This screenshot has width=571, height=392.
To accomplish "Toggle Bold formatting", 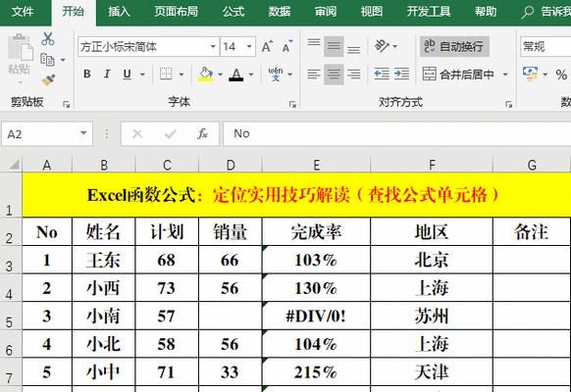I will click(87, 74).
